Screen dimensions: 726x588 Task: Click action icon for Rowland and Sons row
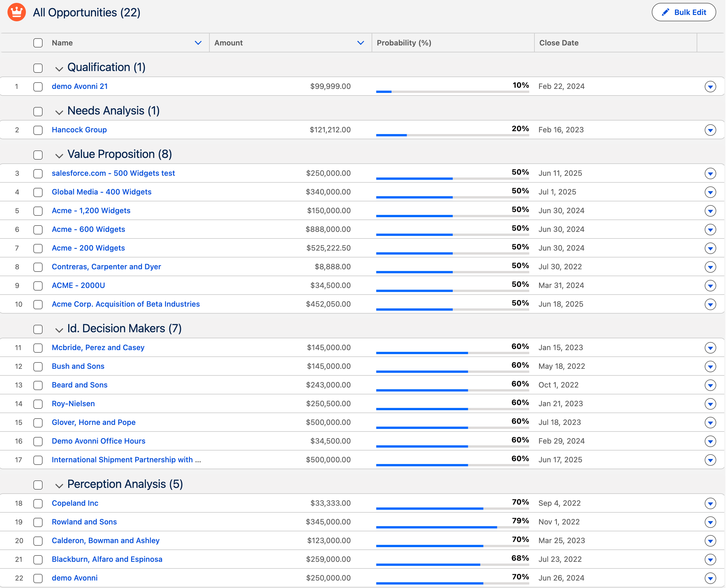(x=710, y=522)
